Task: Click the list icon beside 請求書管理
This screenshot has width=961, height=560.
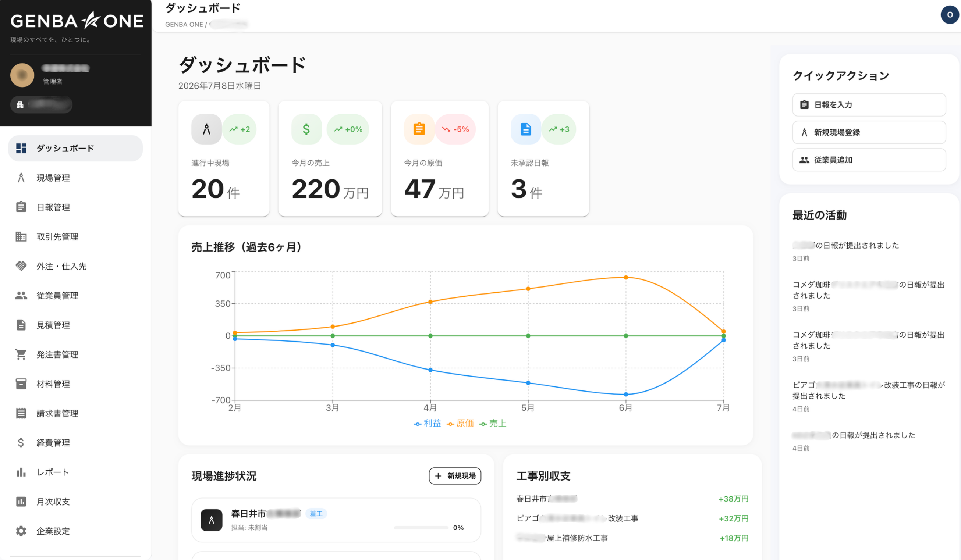Action: [21, 413]
